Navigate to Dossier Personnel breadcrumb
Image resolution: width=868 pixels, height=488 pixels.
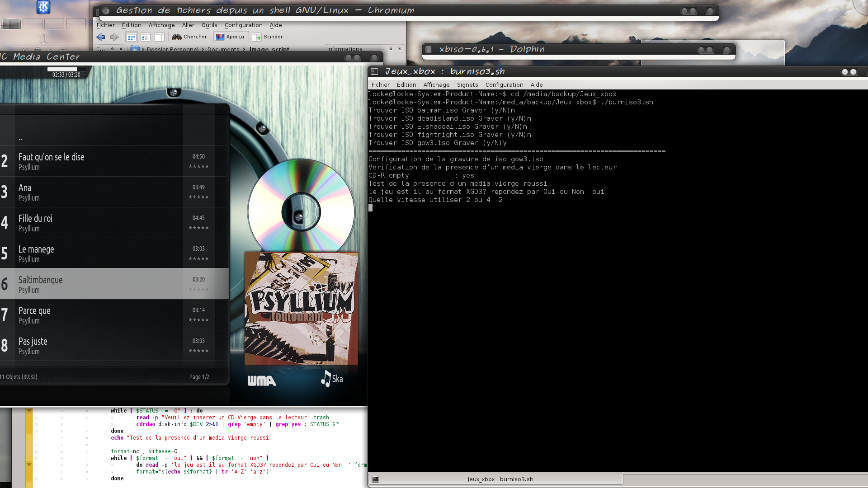172,49
